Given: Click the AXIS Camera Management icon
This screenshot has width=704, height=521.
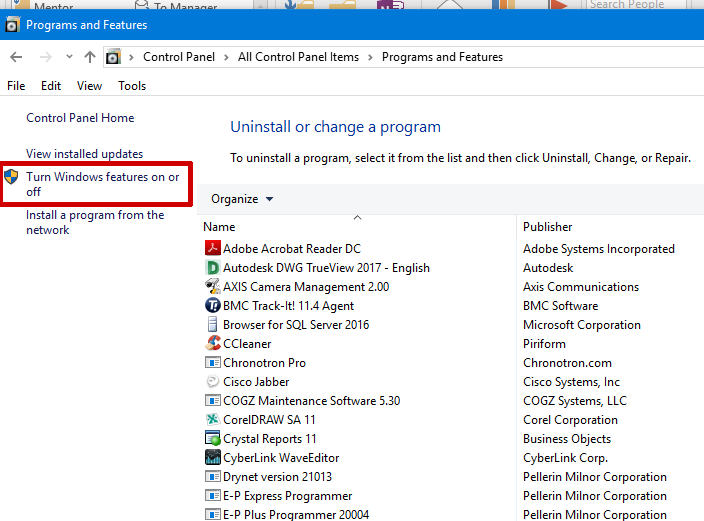Looking at the screenshot, I should point(212,287).
